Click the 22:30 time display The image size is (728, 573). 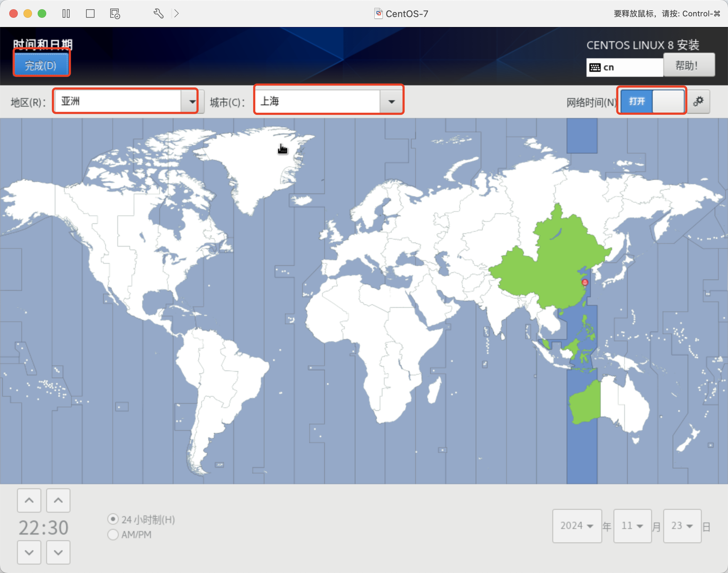pyautogui.click(x=43, y=528)
